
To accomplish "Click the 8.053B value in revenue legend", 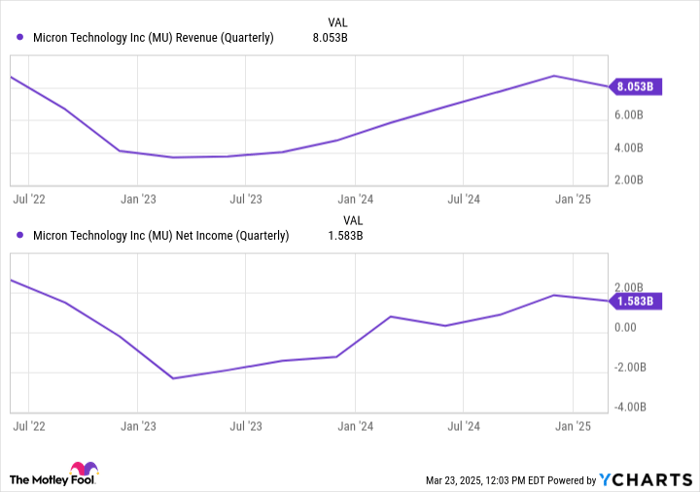I will pyautogui.click(x=330, y=38).
